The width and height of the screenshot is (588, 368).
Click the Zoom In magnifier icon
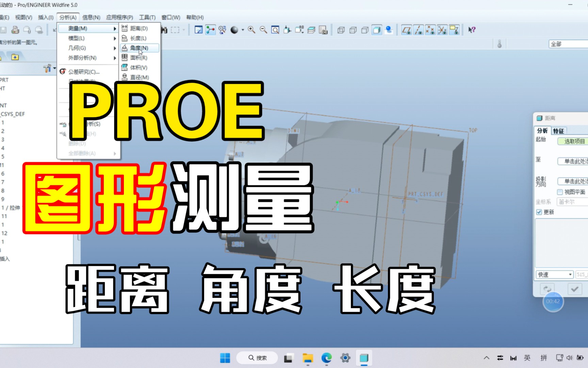click(251, 30)
